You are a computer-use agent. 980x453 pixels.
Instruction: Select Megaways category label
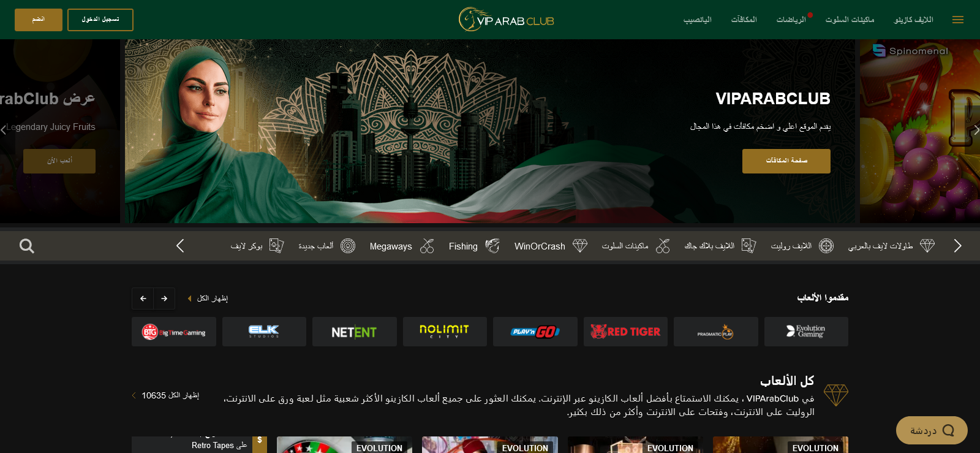pyautogui.click(x=391, y=246)
